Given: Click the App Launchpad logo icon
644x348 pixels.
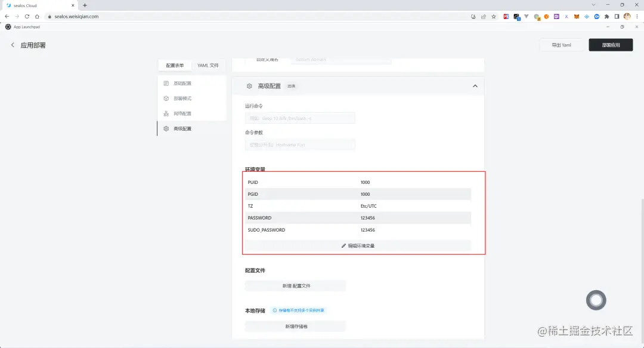Looking at the screenshot, I should coord(8,27).
